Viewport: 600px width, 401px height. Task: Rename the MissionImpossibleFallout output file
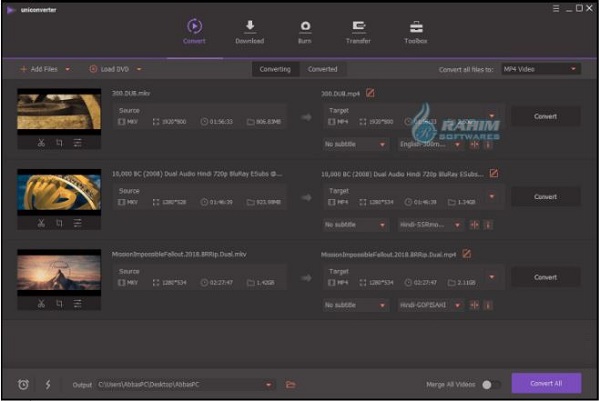pyautogui.click(x=466, y=254)
